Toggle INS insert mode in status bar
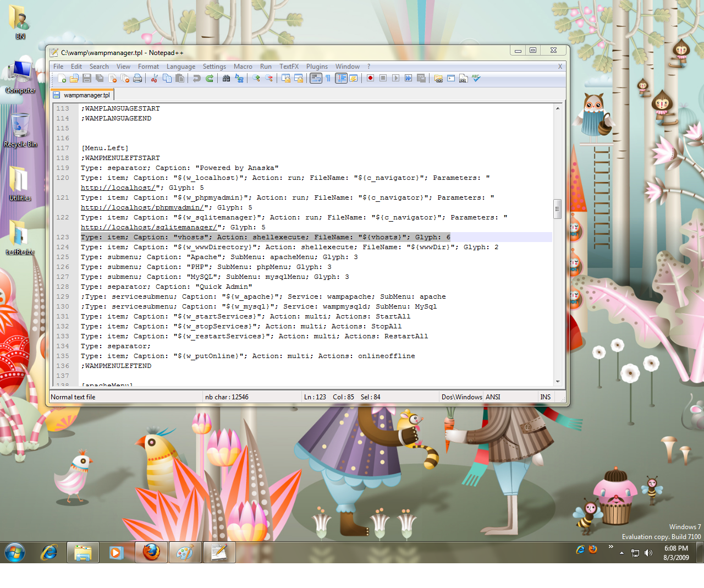Image resolution: width=704 pixels, height=588 pixels. 545,397
